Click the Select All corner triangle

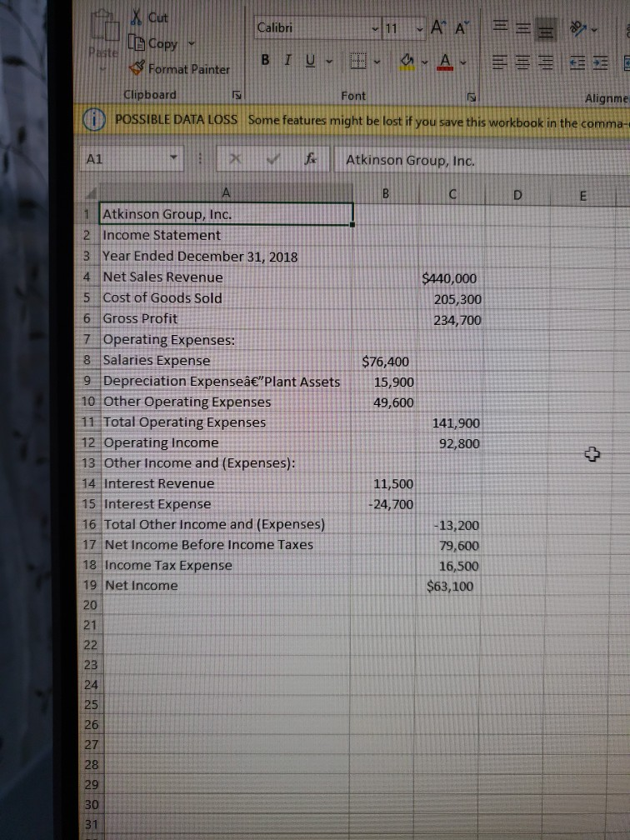92,192
